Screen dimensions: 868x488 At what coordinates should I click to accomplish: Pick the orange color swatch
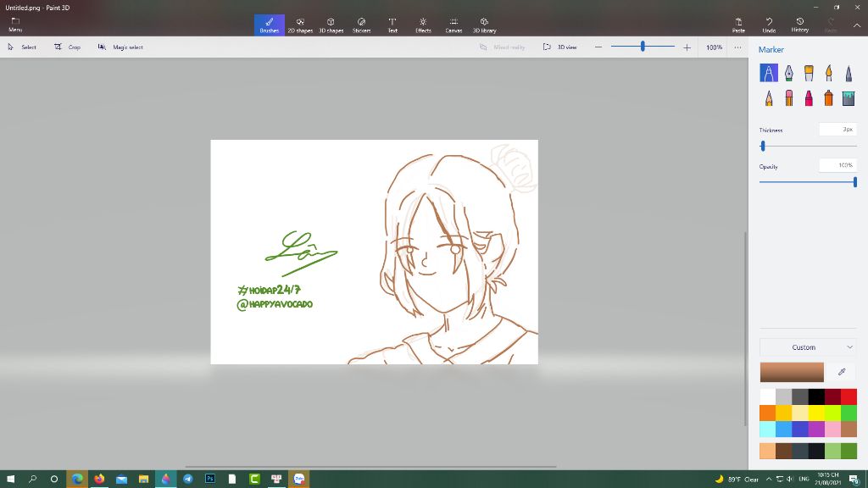coord(768,413)
